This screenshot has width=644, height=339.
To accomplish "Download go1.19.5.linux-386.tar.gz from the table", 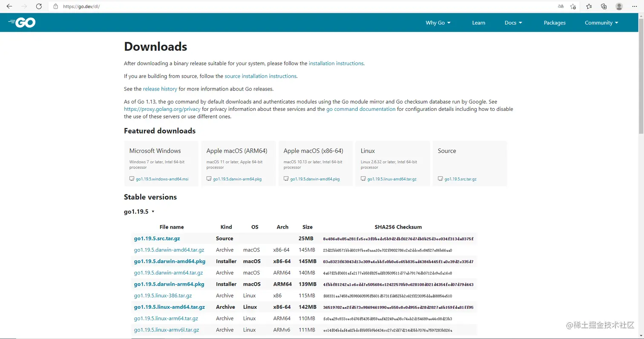I will (x=163, y=296).
